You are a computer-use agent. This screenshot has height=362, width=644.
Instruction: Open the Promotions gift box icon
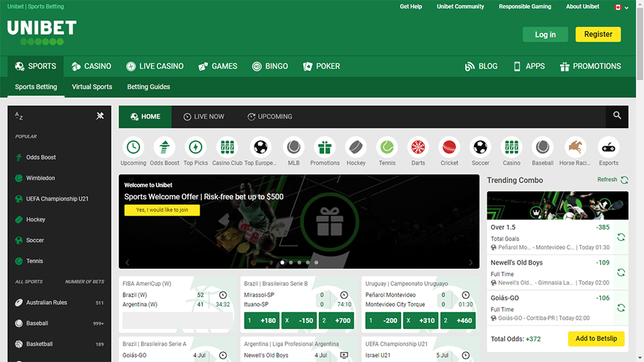pyautogui.click(x=325, y=147)
